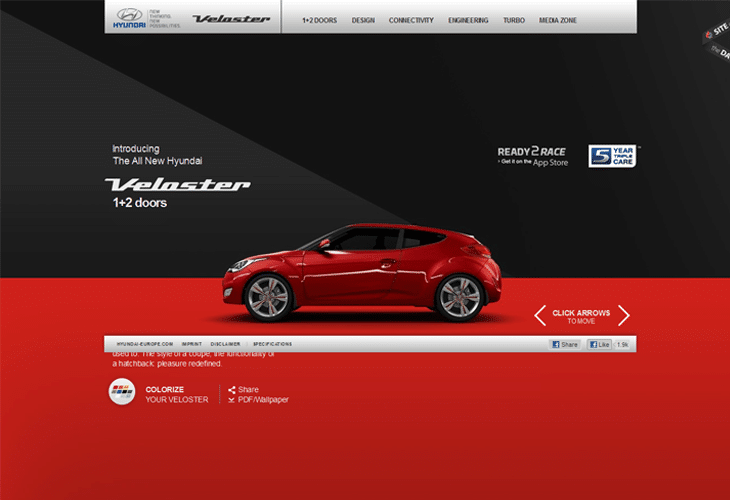Open the HYUNDAI-EUROPE.COM footer link

(x=145, y=344)
